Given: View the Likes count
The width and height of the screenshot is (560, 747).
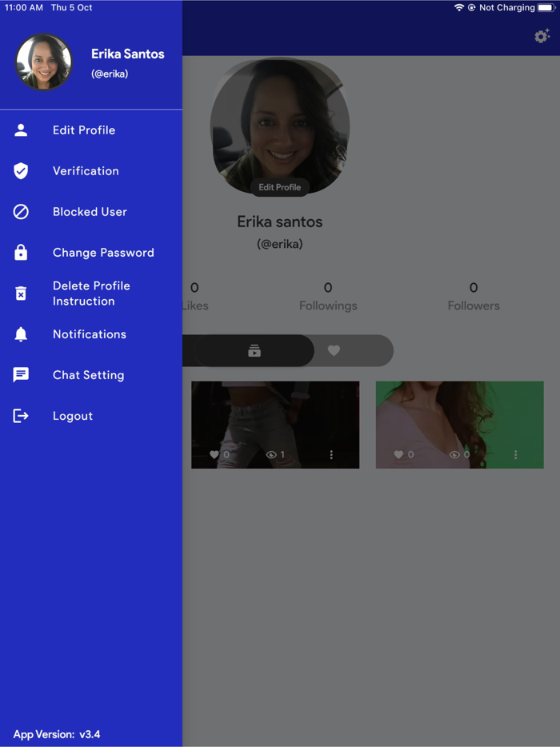Looking at the screenshot, I should pos(195,297).
